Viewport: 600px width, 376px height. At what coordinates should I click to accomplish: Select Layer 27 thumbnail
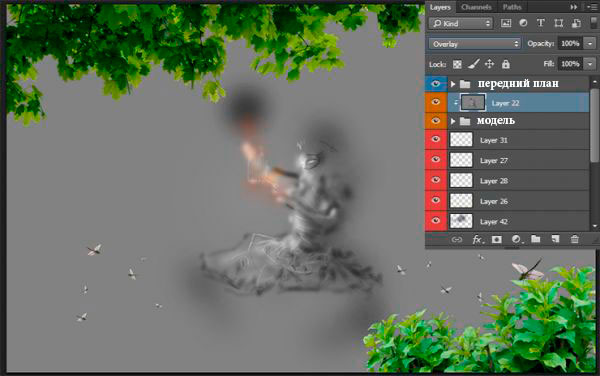point(461,160)
